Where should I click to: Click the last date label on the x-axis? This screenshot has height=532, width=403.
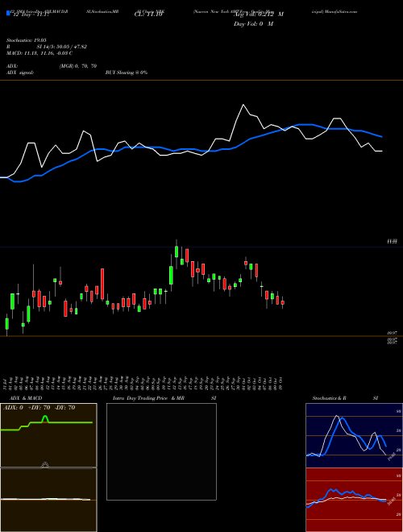[281, 383]
